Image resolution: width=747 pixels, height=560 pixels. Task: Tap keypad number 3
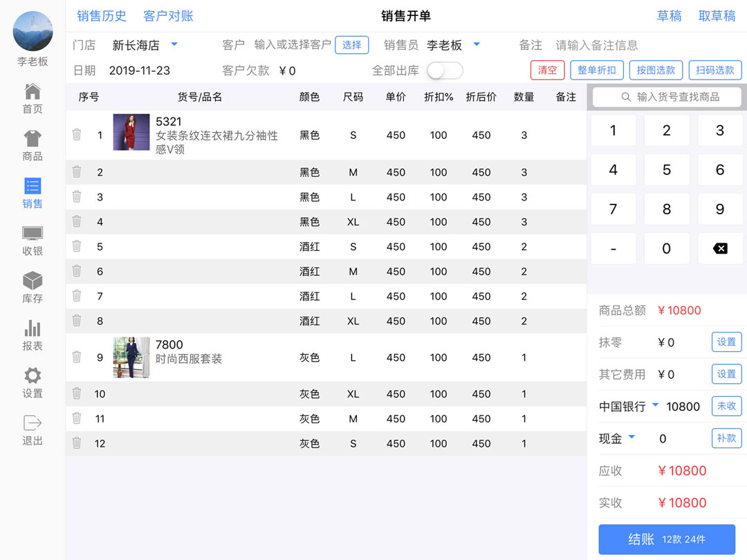tap(720, 131)
